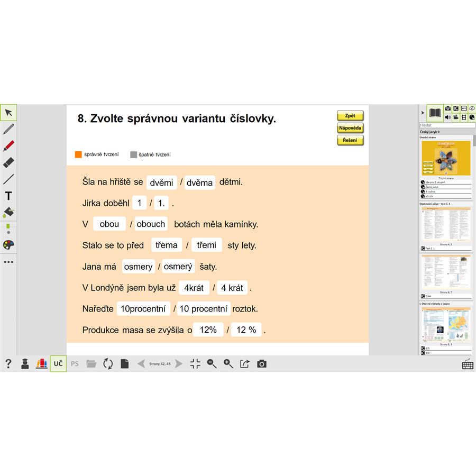Open the color palette
The image size is (476, 476).
point(8,245)
